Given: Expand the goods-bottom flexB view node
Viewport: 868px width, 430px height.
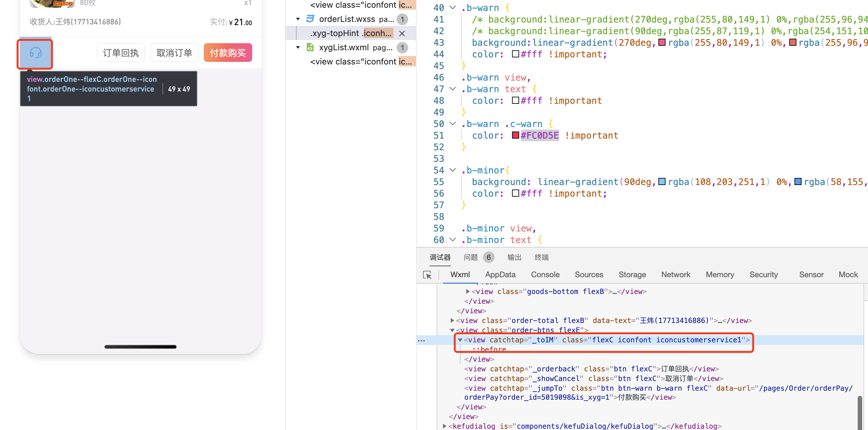Looking at the screenshot, I should pos(468,291).
